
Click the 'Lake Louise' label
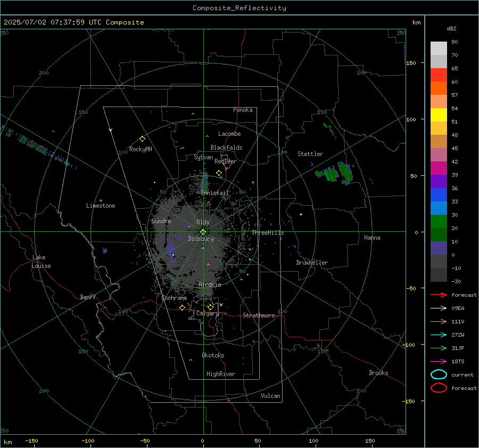41,262
